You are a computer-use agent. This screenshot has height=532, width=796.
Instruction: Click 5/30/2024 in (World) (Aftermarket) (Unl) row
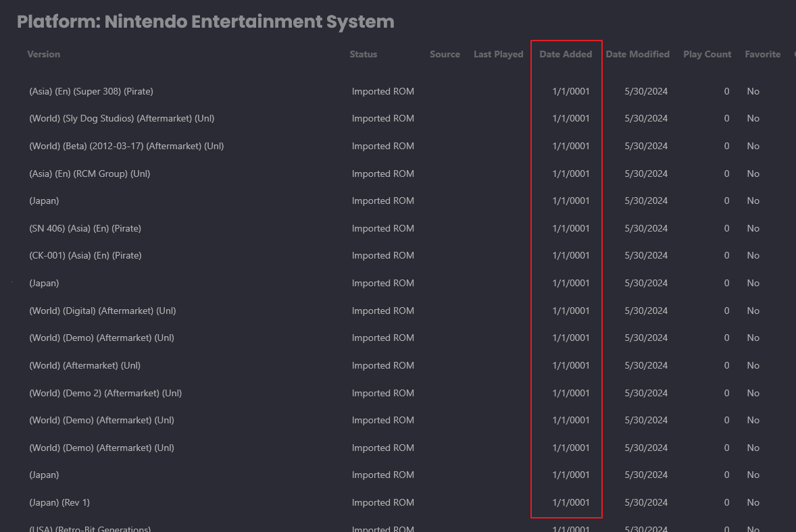coord(646,365)
